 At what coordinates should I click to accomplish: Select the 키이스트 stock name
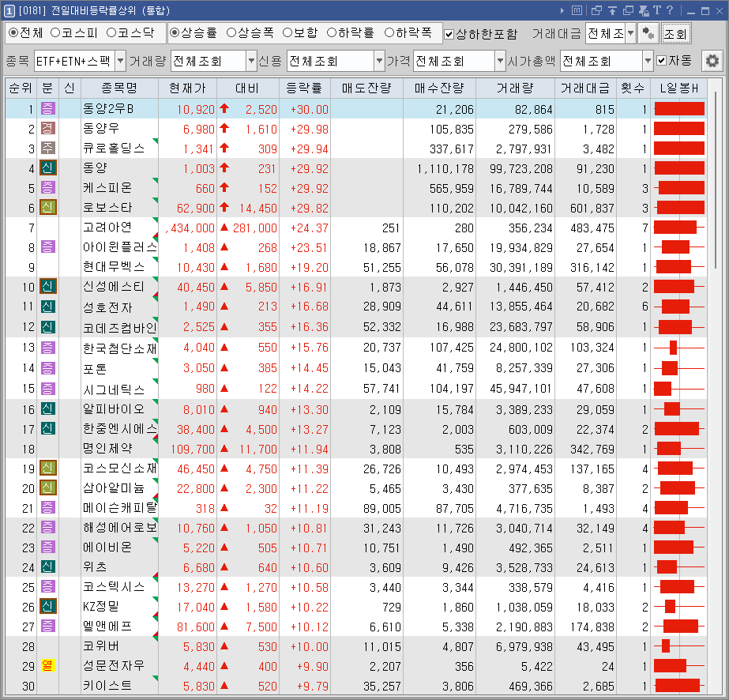107,686
